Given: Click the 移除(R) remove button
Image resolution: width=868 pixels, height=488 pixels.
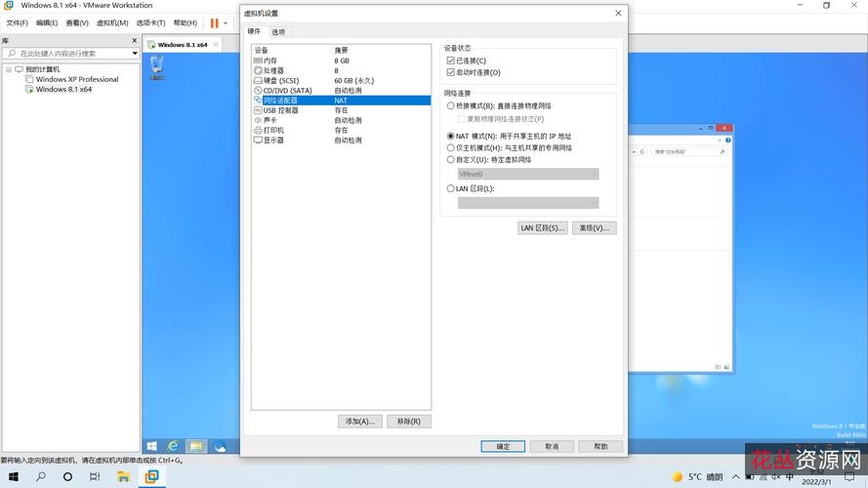Looking at the screenshot, I should (408, 421).
